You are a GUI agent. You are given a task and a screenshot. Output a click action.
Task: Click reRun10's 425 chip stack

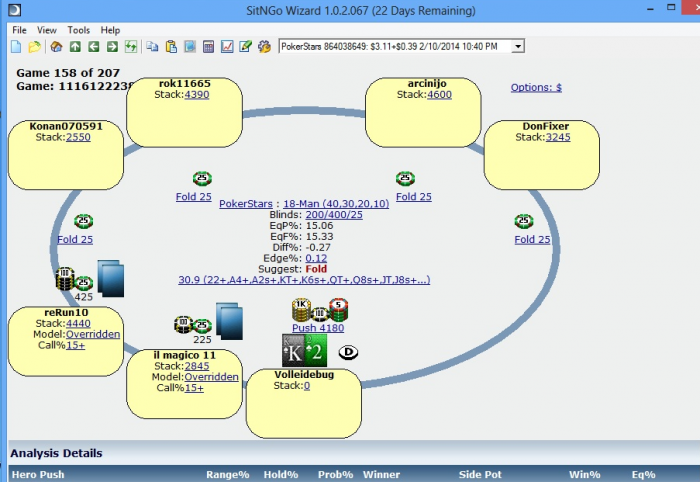tap(74, 280)
